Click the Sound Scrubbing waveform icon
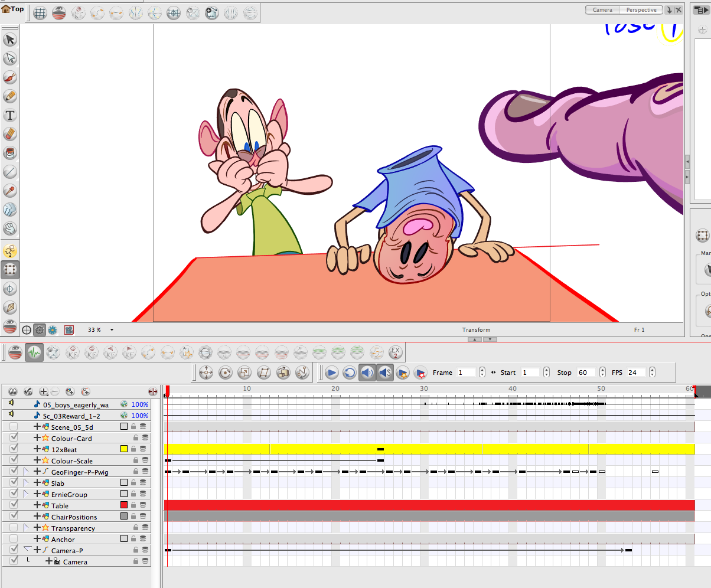This screenshot has height=588, width=711. pyautogui.click(x=34, y=353)
